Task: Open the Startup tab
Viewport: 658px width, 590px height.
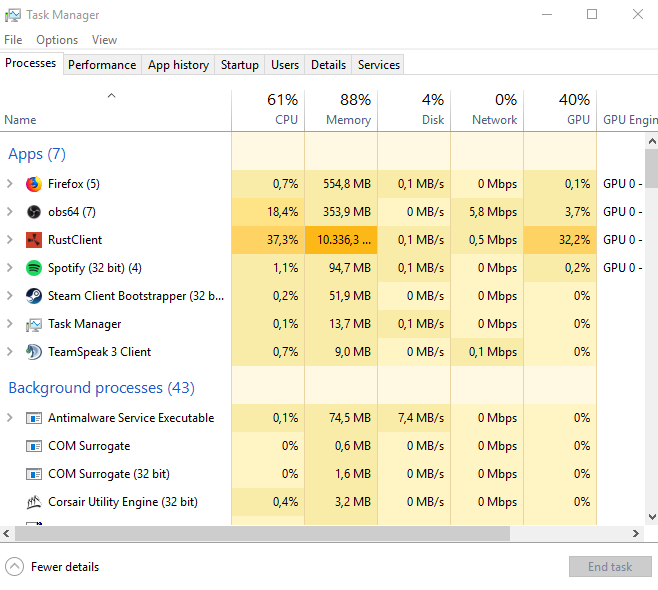Action: tap(240, 65)
